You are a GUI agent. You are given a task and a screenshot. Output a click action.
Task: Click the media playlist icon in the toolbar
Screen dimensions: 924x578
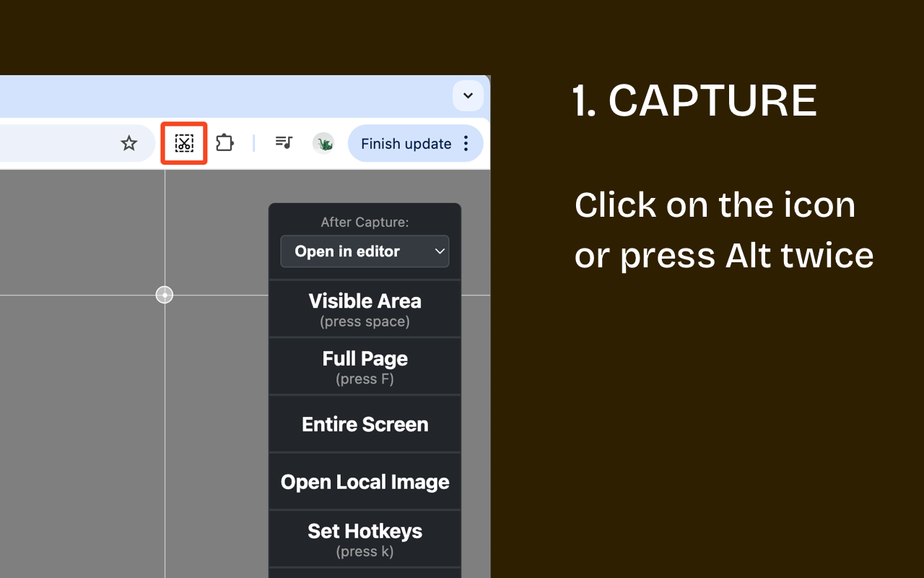283,143
